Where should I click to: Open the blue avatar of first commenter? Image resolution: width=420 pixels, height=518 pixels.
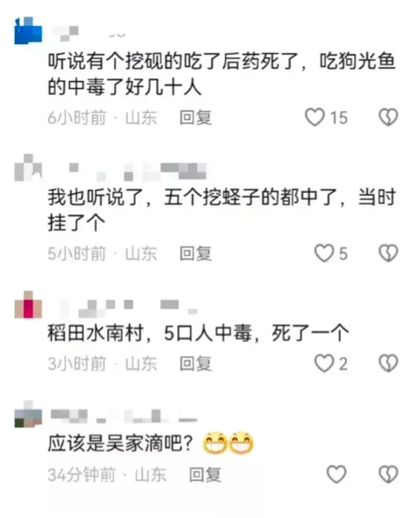[28, 31]
